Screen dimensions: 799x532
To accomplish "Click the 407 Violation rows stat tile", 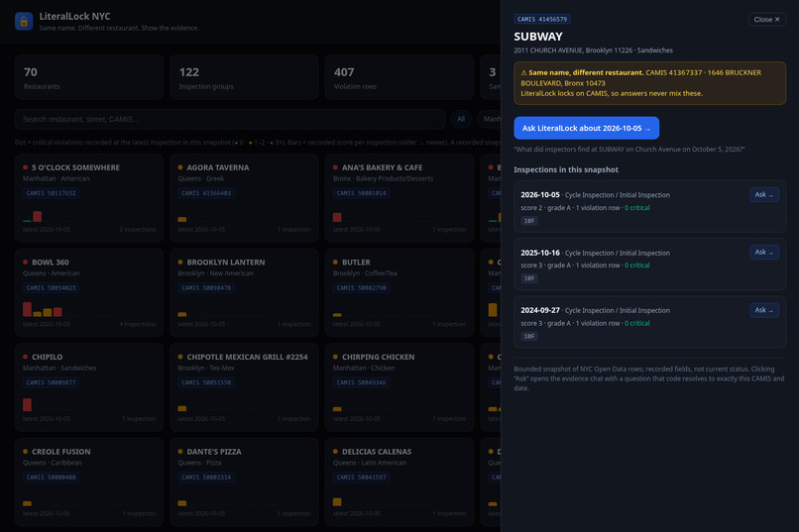I will 399,77.
